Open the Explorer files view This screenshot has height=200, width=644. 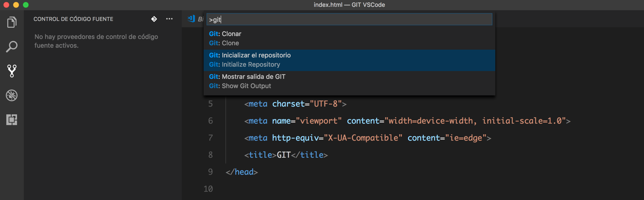(x=12, y=22)
